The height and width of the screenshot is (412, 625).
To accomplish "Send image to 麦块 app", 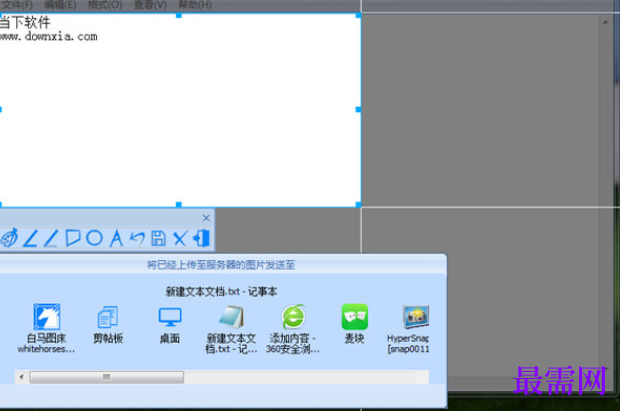I will click(x=354, y=324).
